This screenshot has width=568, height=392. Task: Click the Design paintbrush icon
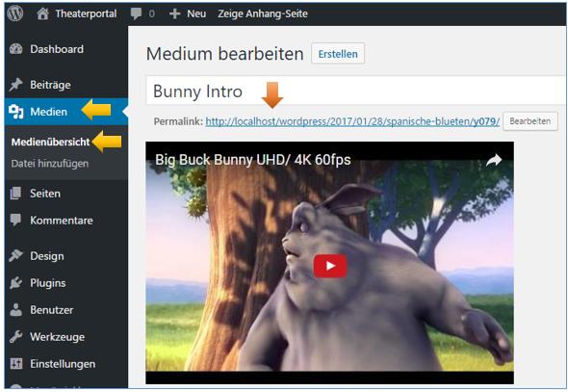click(16, 256)
